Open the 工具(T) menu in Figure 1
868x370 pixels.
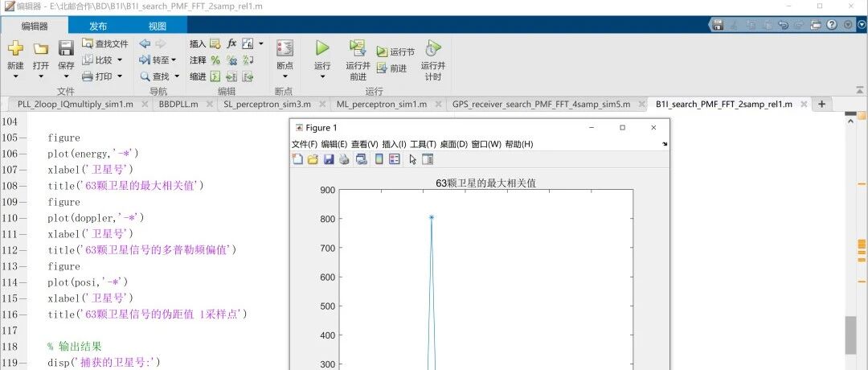click(423, 144)
